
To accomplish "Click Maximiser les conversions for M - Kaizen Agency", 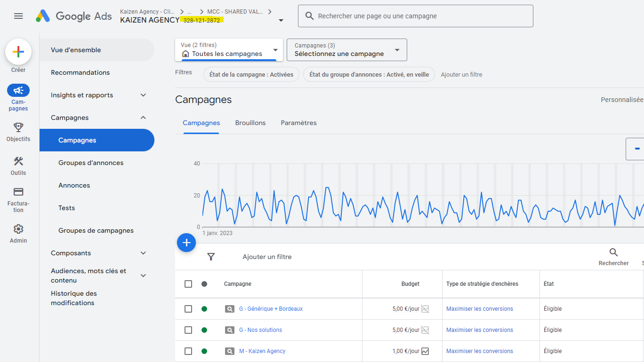I will [480, 351].
